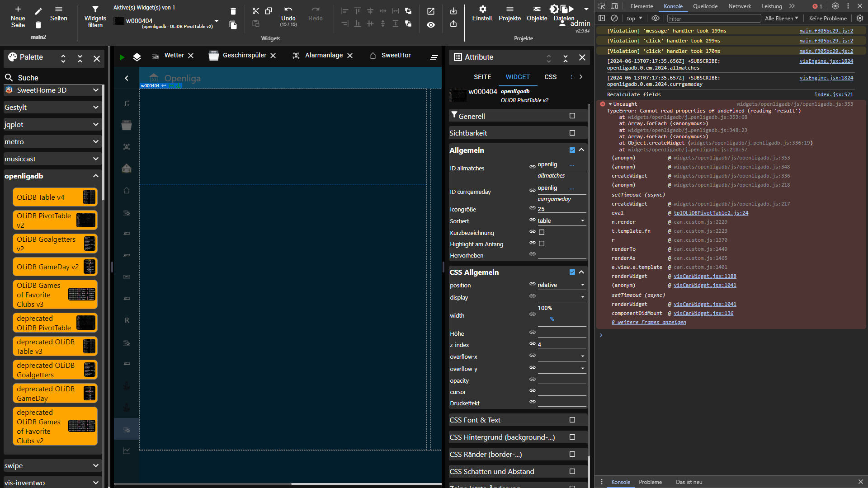
Task: Click the Undo button in toolbar
Action: pyautogui.click(x=288, y=14)
